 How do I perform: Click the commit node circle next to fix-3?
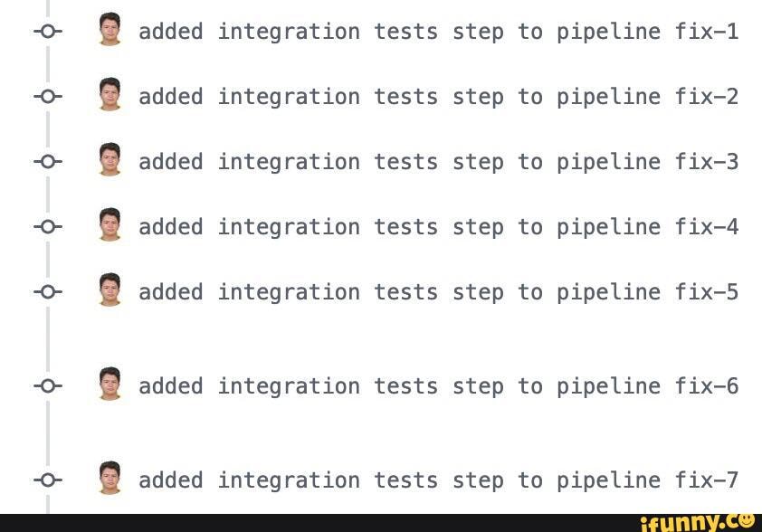(48, 161)
